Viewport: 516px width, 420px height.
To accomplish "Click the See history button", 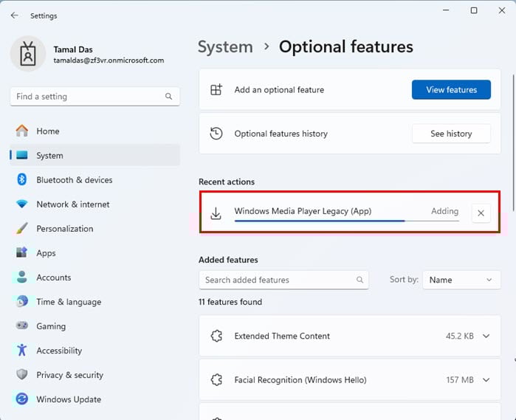I will pos(451,134).
